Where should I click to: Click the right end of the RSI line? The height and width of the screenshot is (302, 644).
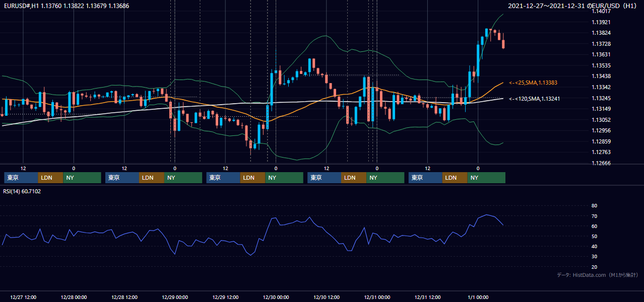(x=503, y=224)
